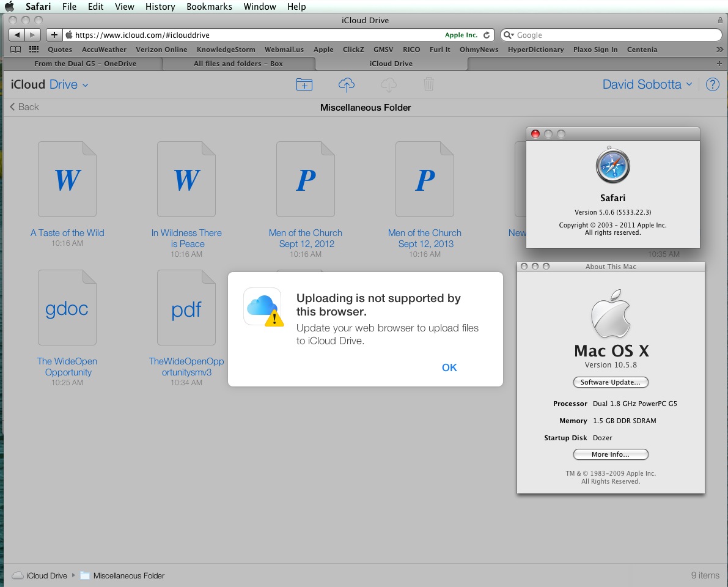Open the Webmail.us bookmark
The height and width of the screenshot is (587, 728).
pyautogui.click(x=284, y=50)
